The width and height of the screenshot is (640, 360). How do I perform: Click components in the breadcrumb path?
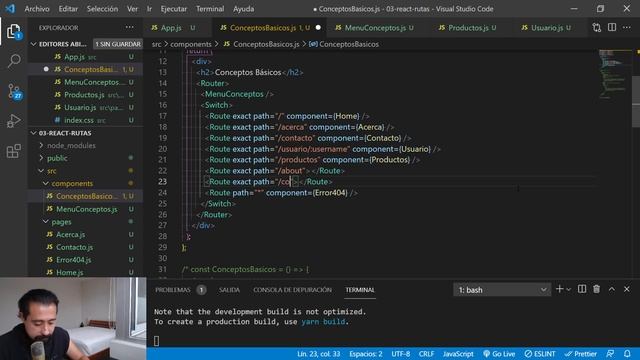[x=191, y=44]
